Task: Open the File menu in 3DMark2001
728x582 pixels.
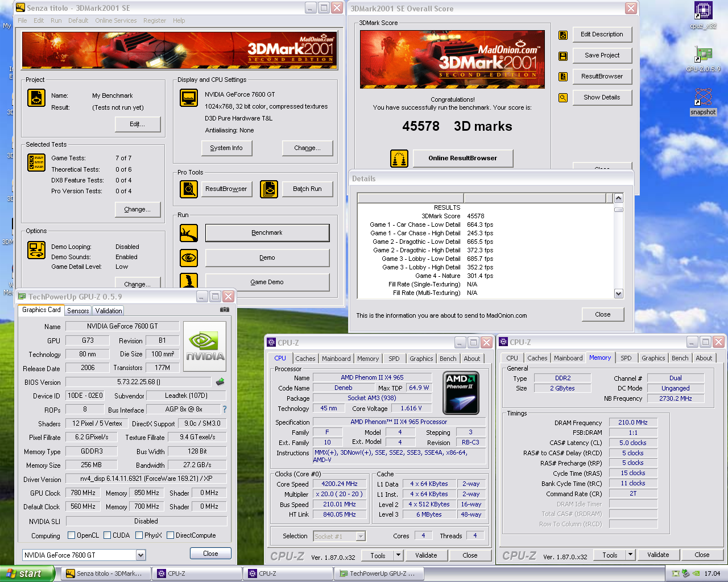Action: 23,20
